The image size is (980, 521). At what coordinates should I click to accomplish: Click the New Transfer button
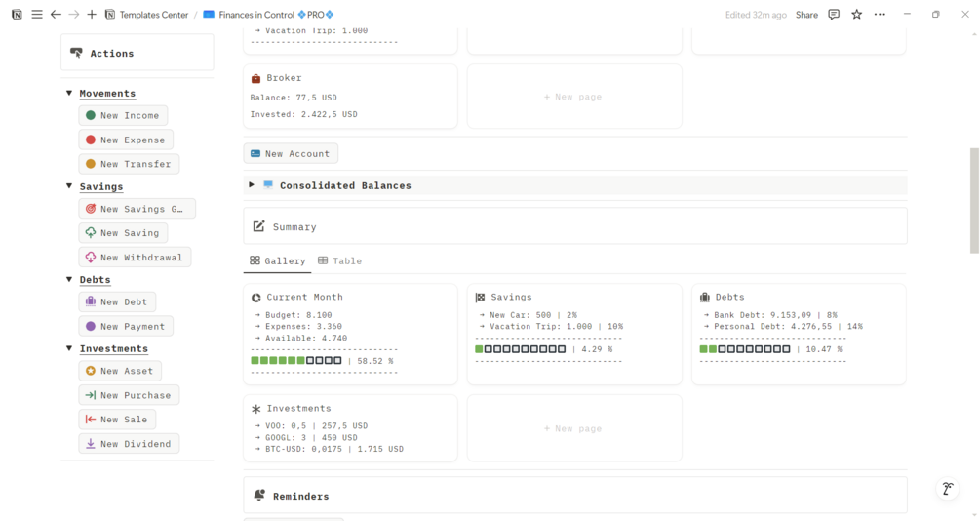coord(129,164)
